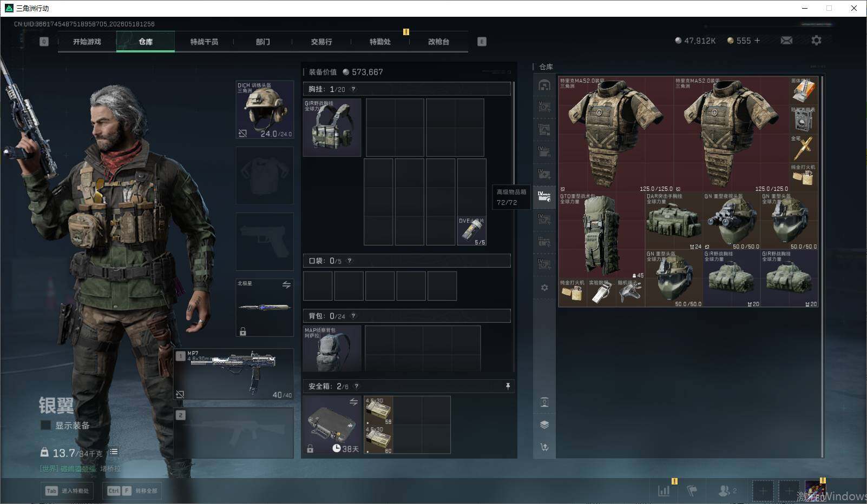Select the 北极星 knife slot

click(x=265, y=308)
